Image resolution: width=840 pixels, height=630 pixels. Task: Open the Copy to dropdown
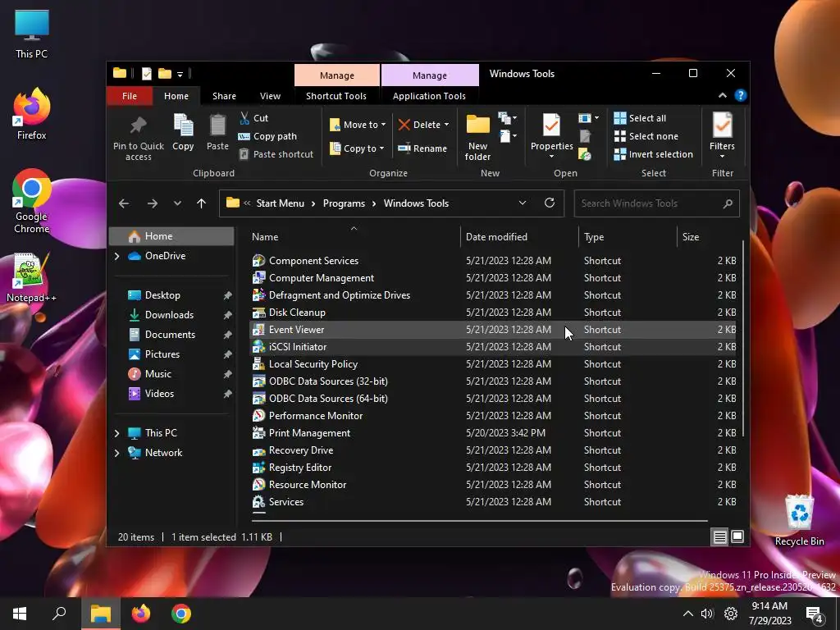(356, 148)
